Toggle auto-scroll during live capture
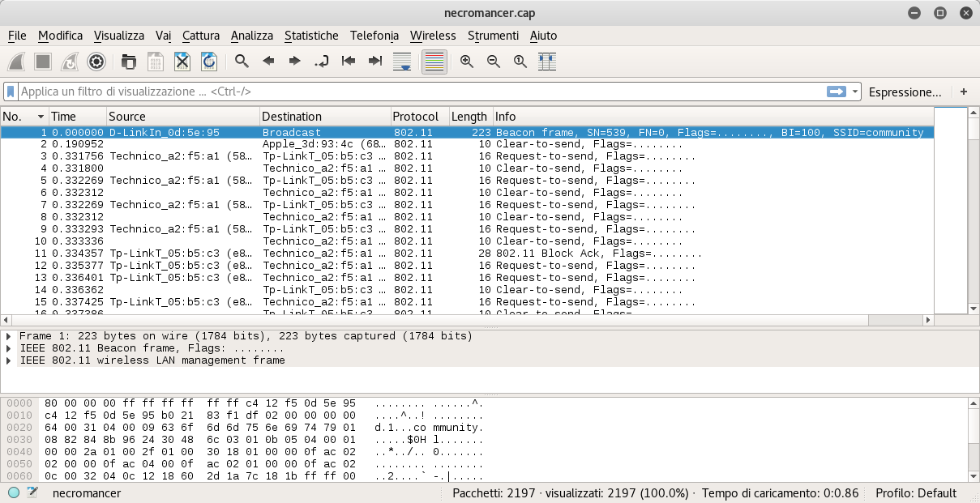 coord(401,61)
